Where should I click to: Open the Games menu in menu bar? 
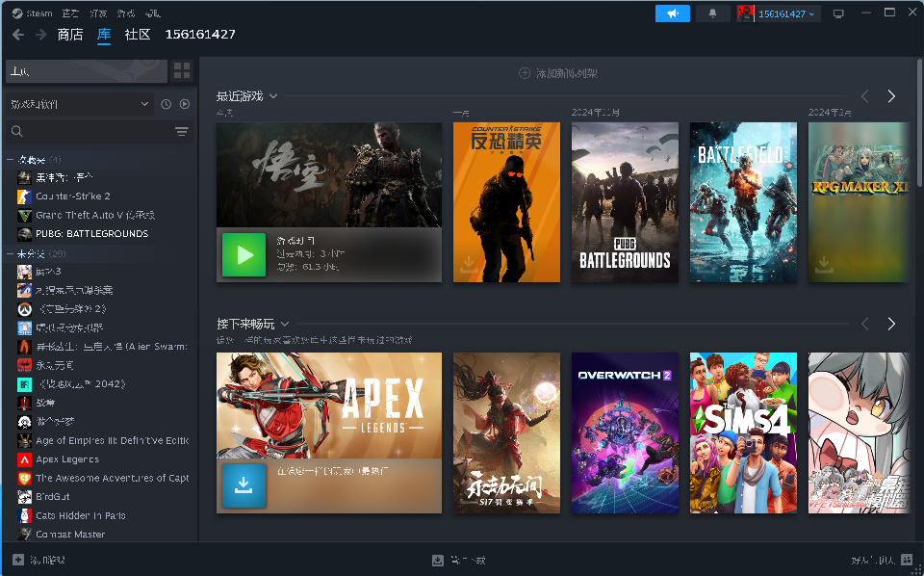[125, 13]
